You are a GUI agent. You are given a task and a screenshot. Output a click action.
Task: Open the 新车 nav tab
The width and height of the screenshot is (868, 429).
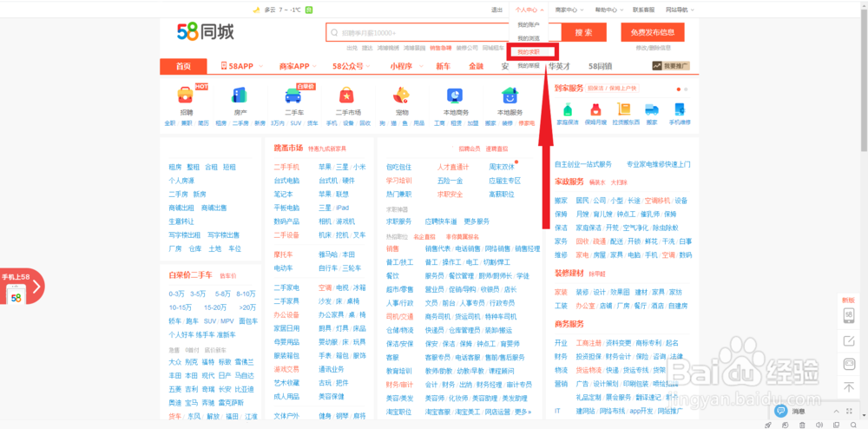coord(443,66)
